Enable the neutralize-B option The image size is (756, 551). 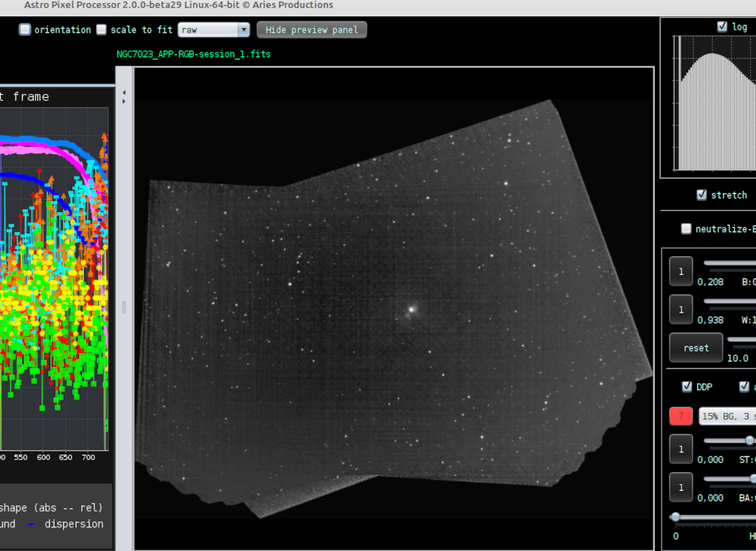point(686,228)
